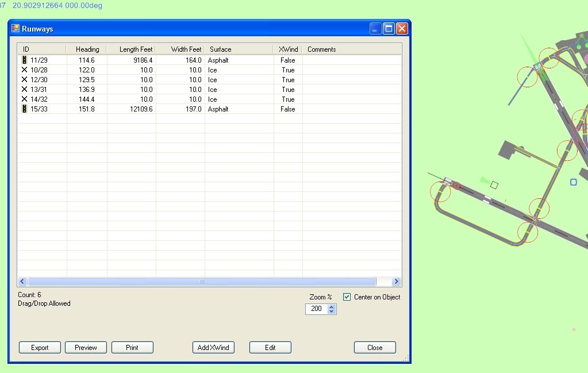The image size is (588, 373).
Task: Increase Zoom % with the up stepper arrow
Action: click(x=331, y=306)
